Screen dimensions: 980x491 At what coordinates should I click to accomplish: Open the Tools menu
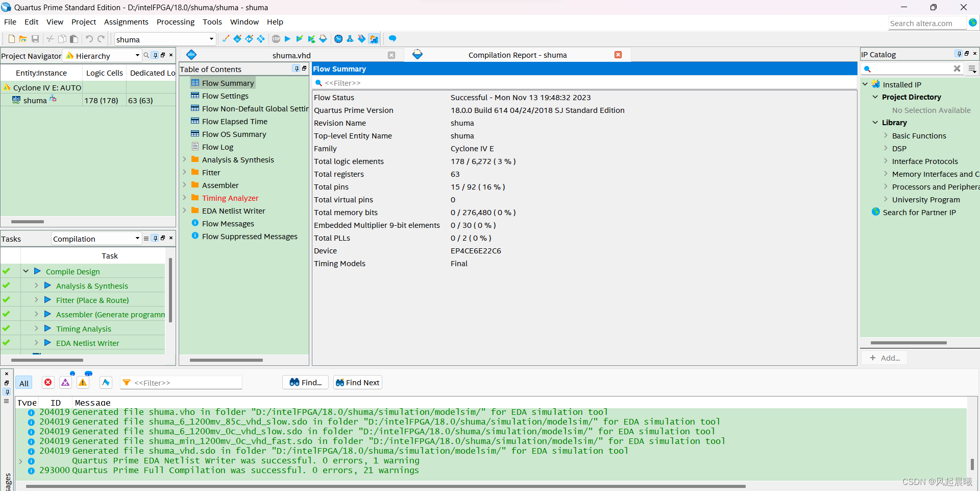212,22
